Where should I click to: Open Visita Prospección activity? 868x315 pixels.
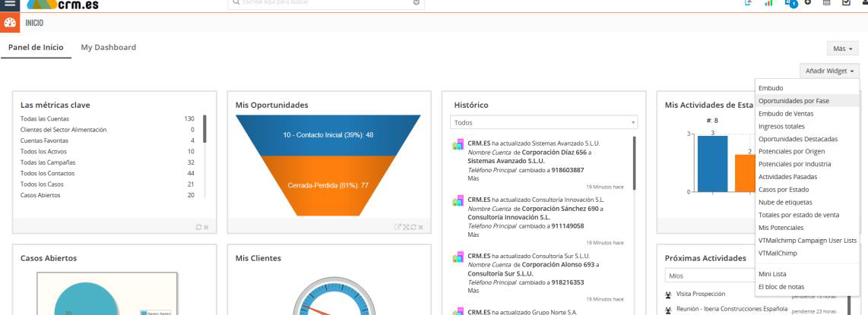[701, 294]
